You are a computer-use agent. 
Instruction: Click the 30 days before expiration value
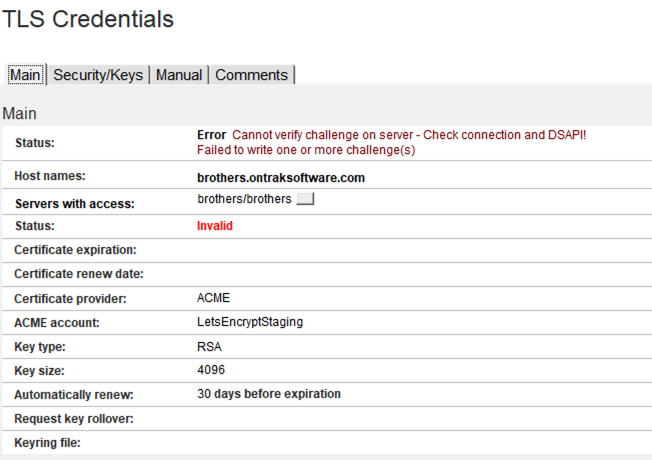[269, 394]
